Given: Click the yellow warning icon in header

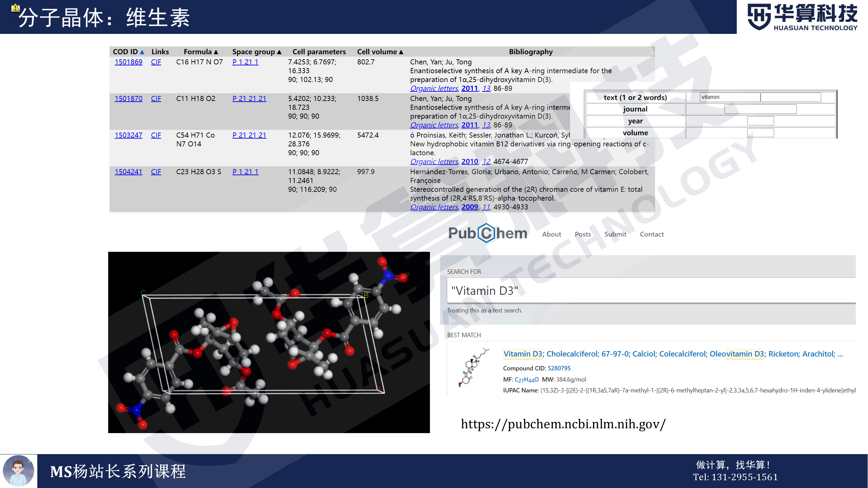Looking at the screenshot, I should [15, 7].
